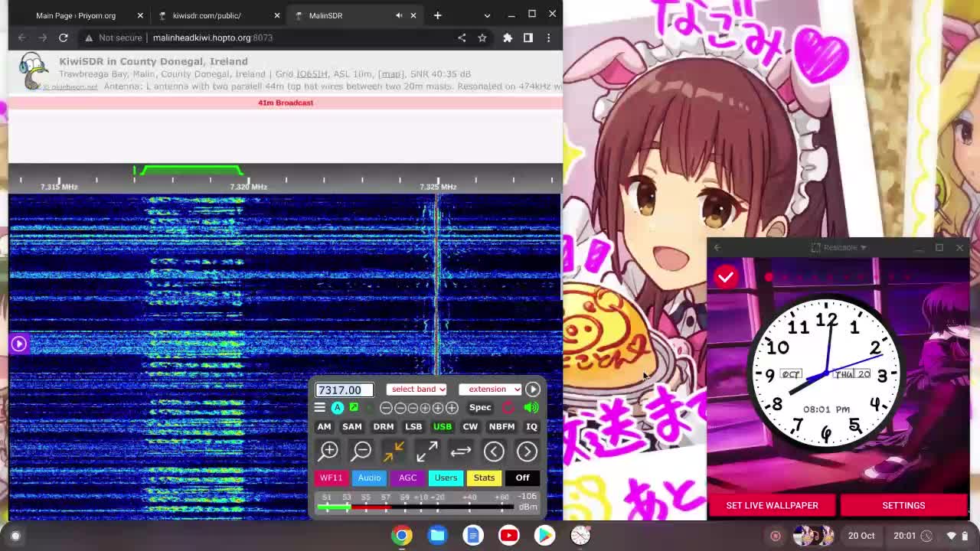The width and height of the screenshot is (980, 551).
Task: Open YouTube from the shelf
Action: tap(509, 536)
